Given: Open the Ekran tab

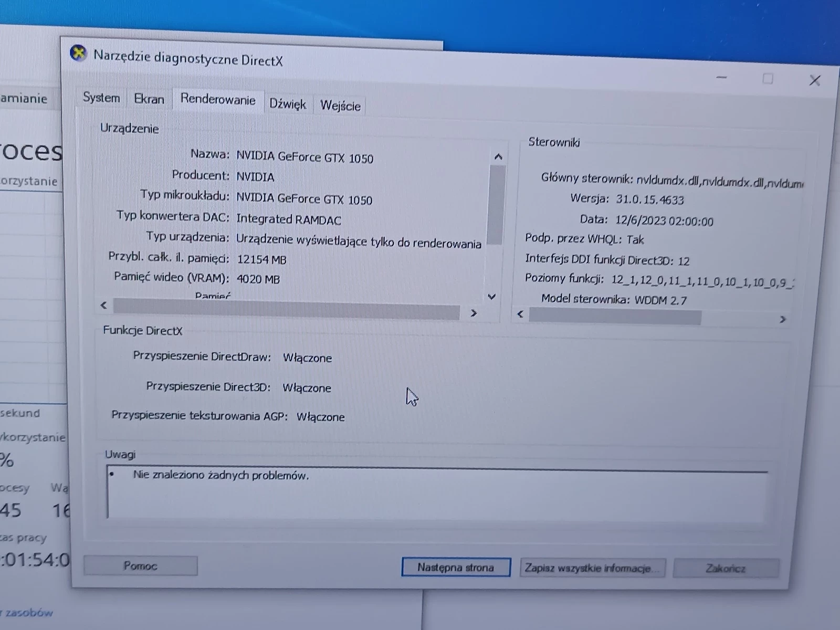Looking at the screenshot, I should pyautogui.click(x=149, y=99).
